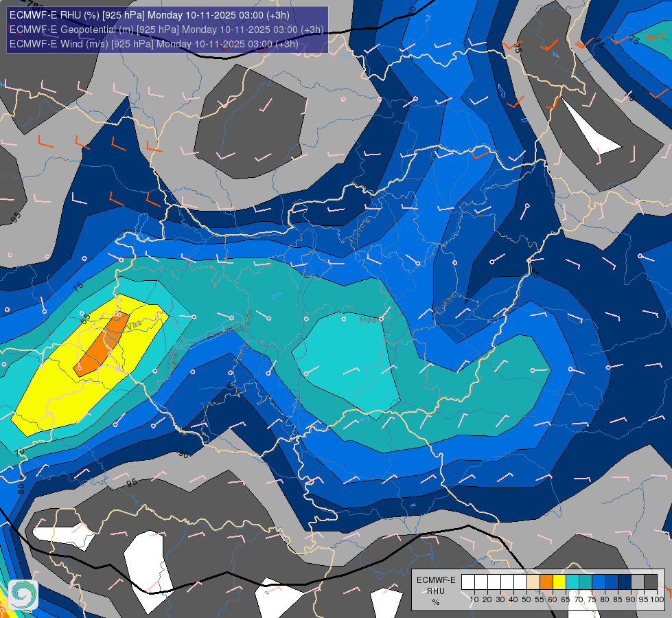Click the % unit label in the legend
The height and width of the screenshot is (618, 672).
pyautogui.click(x=436, y=603)
